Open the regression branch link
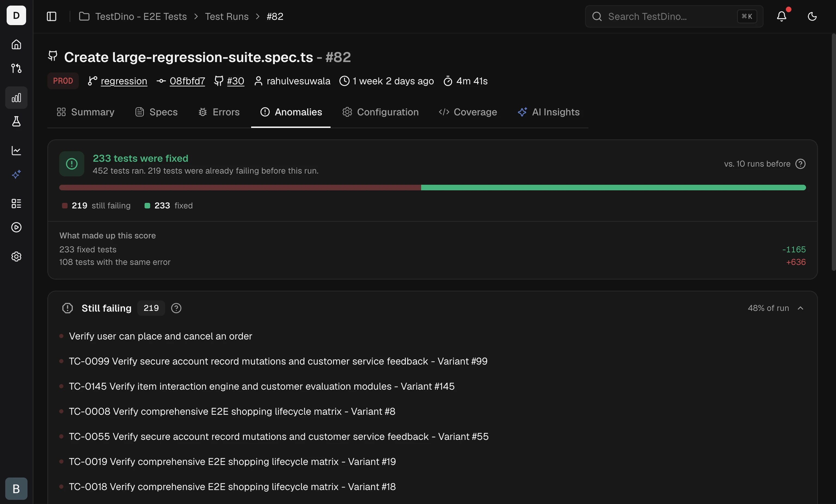The width and height of the screenshot is (836, 504). [x=124, y=81]
